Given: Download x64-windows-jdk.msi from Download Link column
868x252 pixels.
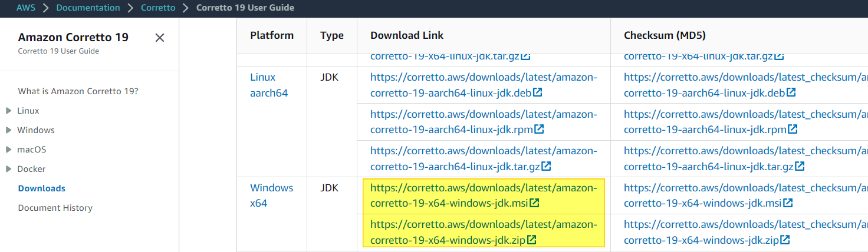Looking at the screenshot, I should click(x=484, y=195).
